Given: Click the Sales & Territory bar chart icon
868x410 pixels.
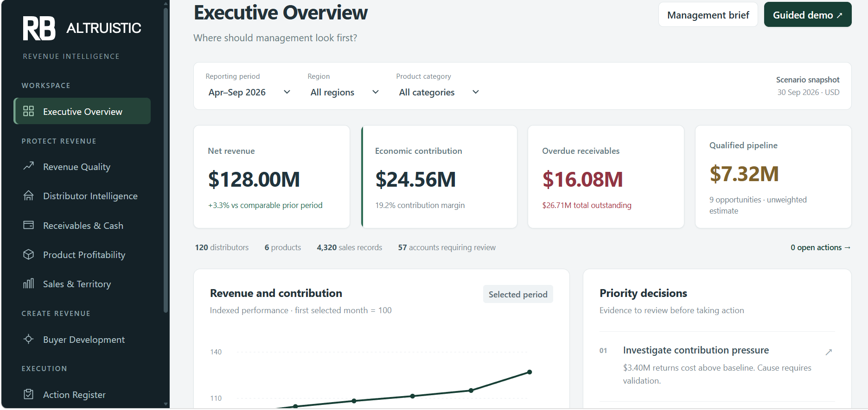Looking at the screenshot, I should [x=28, y=284].
